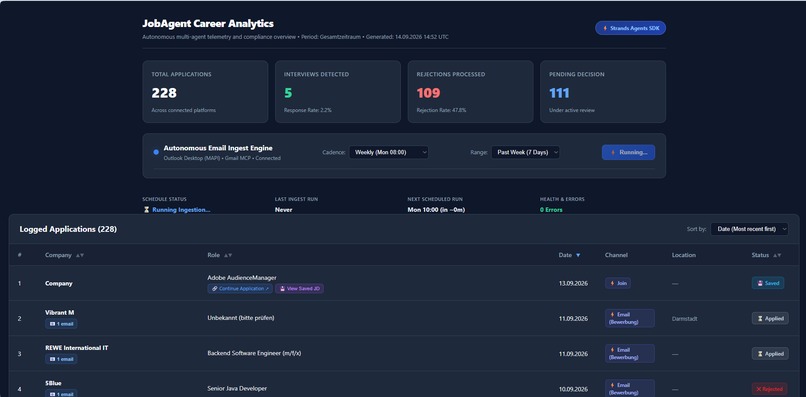Open the Sort by dropdown
The width and height of the screenshot is (806, 397).
pyautogui.click(x=749, y=229)
